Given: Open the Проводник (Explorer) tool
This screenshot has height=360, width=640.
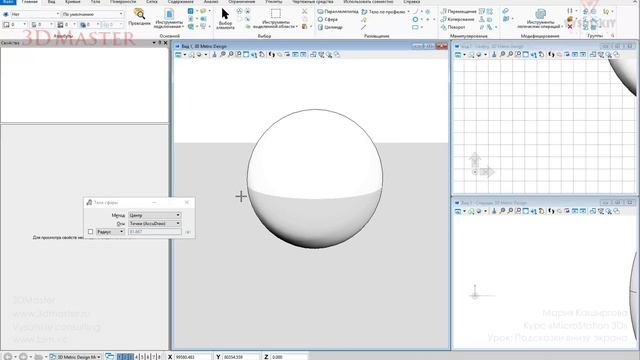Looking at the screenshot, I should point(139,17).
